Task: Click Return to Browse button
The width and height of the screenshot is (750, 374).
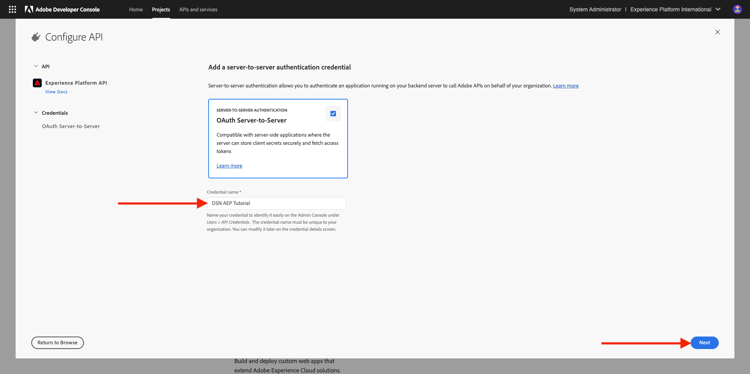Action: pyautogui.click(x=57, y=342)
